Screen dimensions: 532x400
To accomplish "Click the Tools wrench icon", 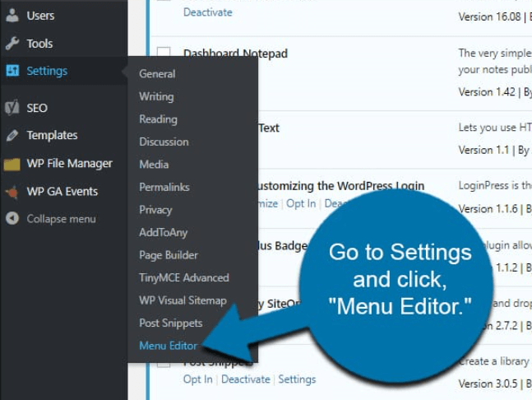I will [x=12, y=44].
